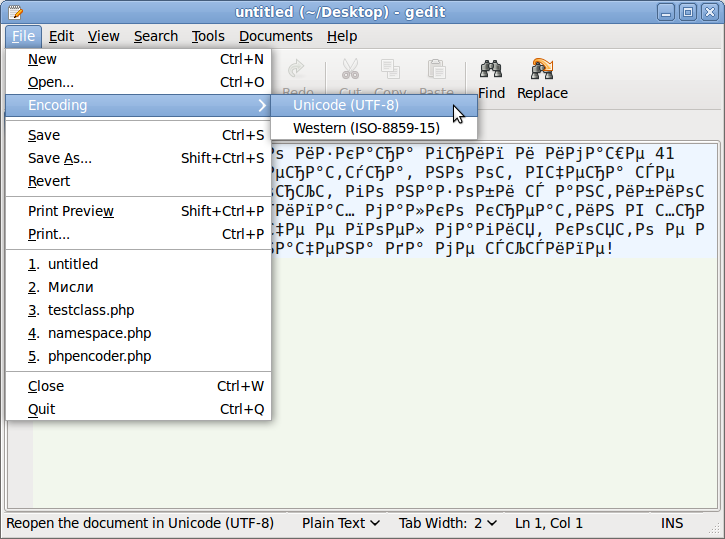Close the gedit window
The width and height of the screenshot is (725, 539).
point(710,12)
